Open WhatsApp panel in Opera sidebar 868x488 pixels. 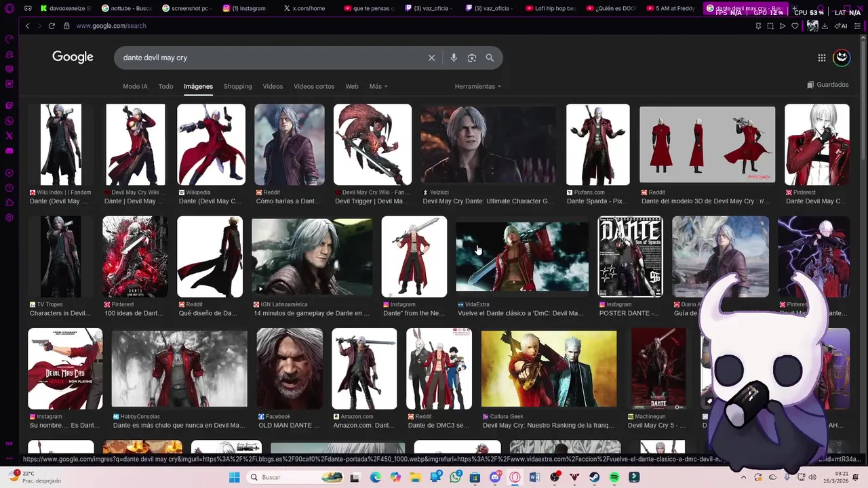(9, 121)
